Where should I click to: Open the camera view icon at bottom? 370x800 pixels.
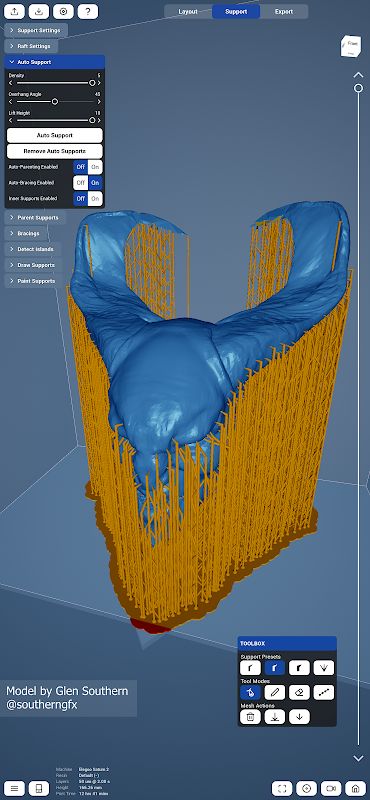click(x=331, y=788)
